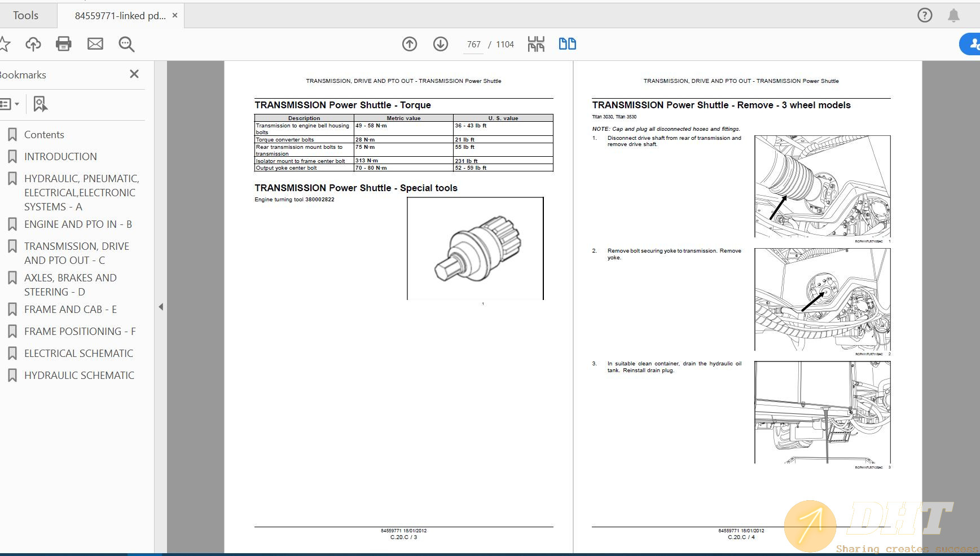Open the bookmarks options dropdown arrow
This screenshot has width=980, height=556.
point(19,104)
